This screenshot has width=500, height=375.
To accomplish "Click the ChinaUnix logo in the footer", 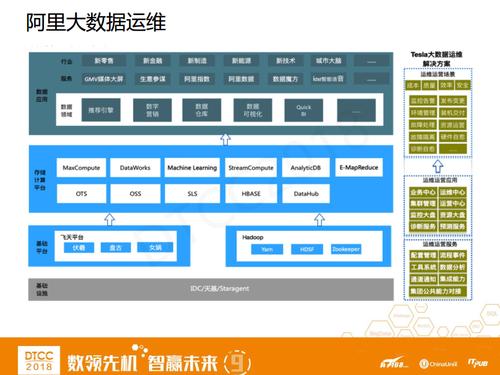I will click(x=438, y=364).
